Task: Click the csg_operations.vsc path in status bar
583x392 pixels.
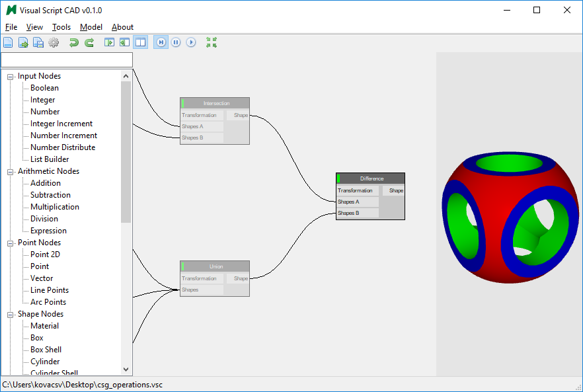Action: click(x=82, y=385)
